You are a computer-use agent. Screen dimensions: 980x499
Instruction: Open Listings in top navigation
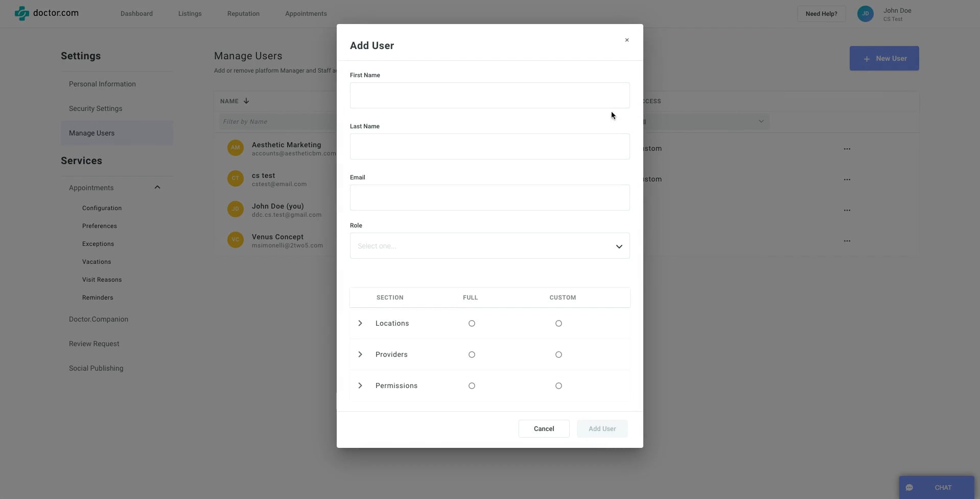click(x=190, y=14)
